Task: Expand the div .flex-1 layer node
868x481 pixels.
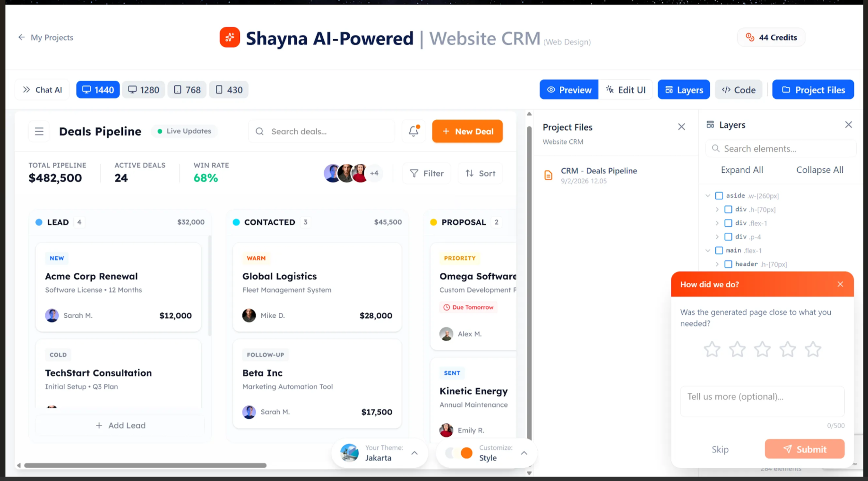Action: [717, 223]
